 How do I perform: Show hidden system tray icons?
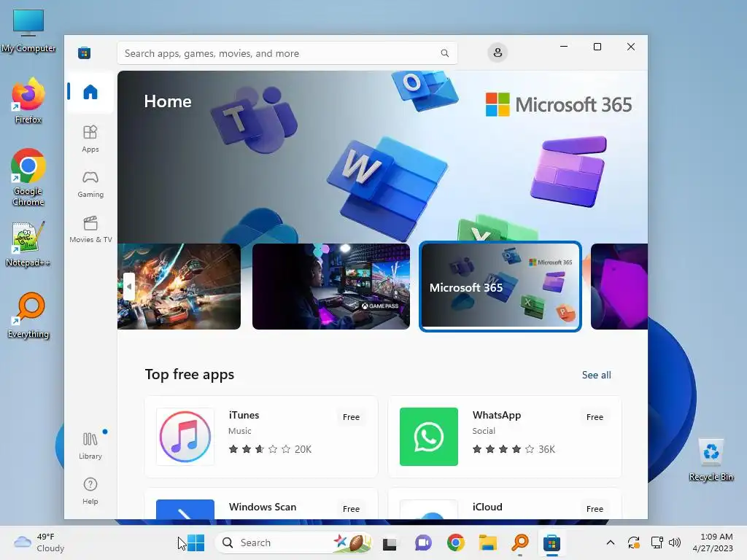click(x=611, y=542)
